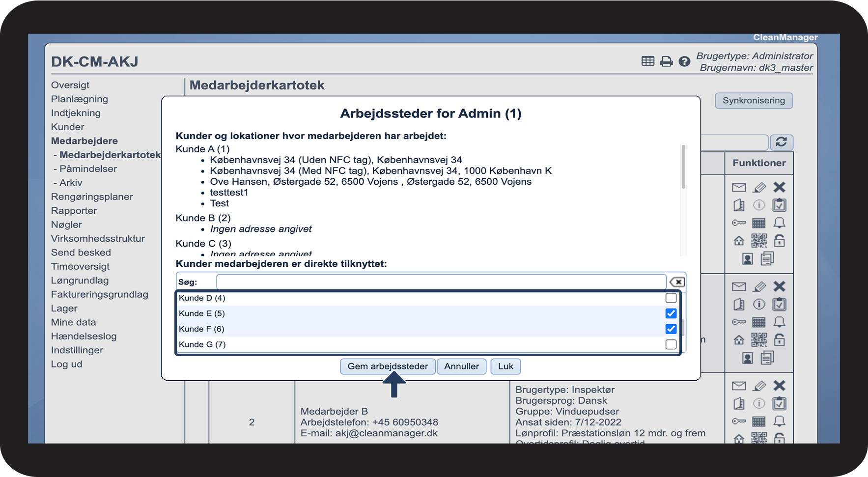Click the filter input field left of the refresh icon

(734, 142)
